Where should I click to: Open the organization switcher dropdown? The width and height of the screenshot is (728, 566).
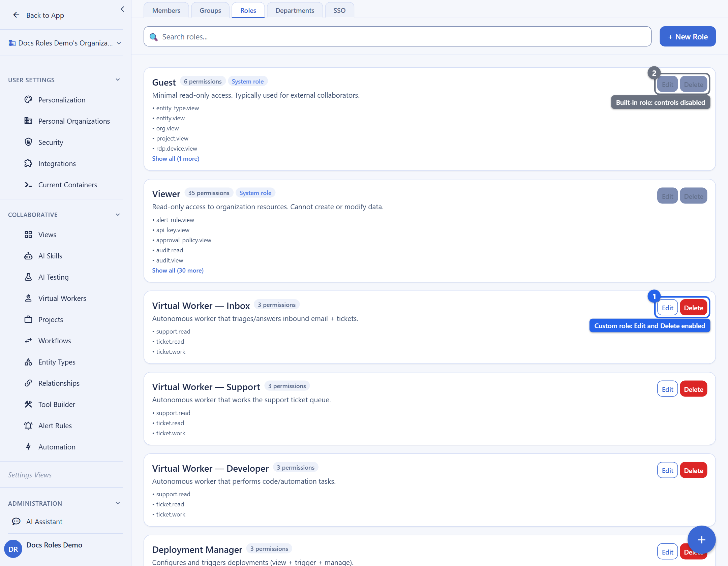(x=65, y=43)
